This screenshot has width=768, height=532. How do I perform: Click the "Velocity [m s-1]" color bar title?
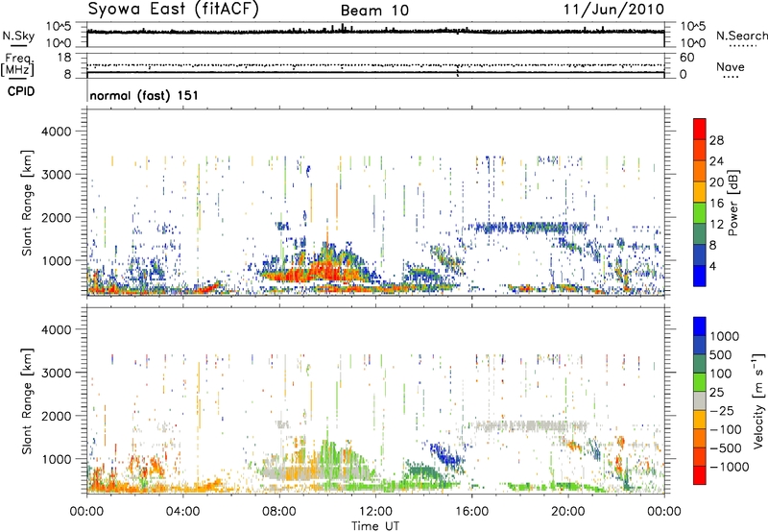tap(757, 400)
